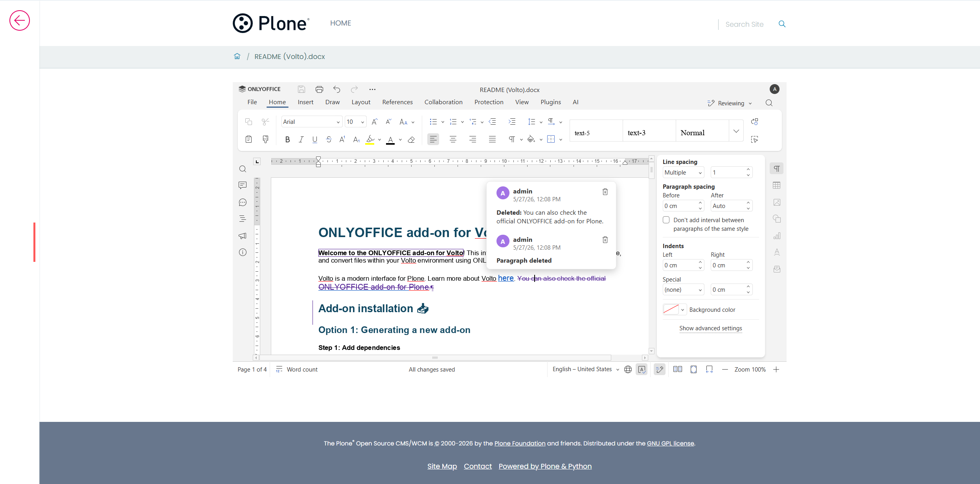Click the HOME navigation link
980x484 pixels.
tap(340, 23)
